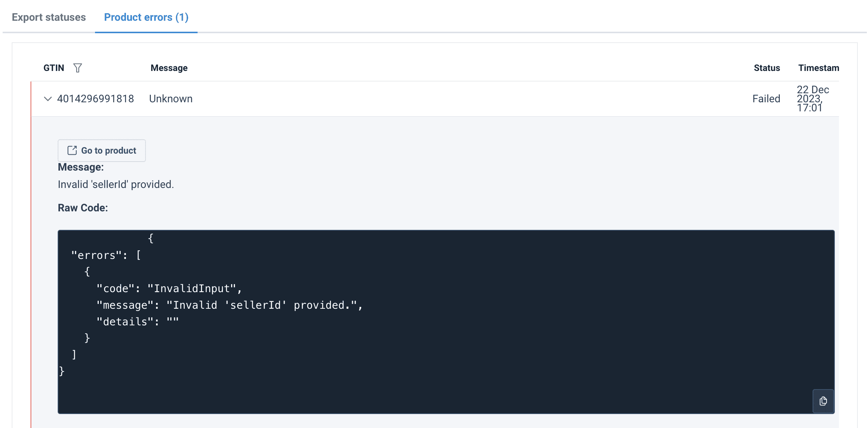Open the GTIN filter icon
Viewport: 868px width, 428px height.
tap(77, 68)
